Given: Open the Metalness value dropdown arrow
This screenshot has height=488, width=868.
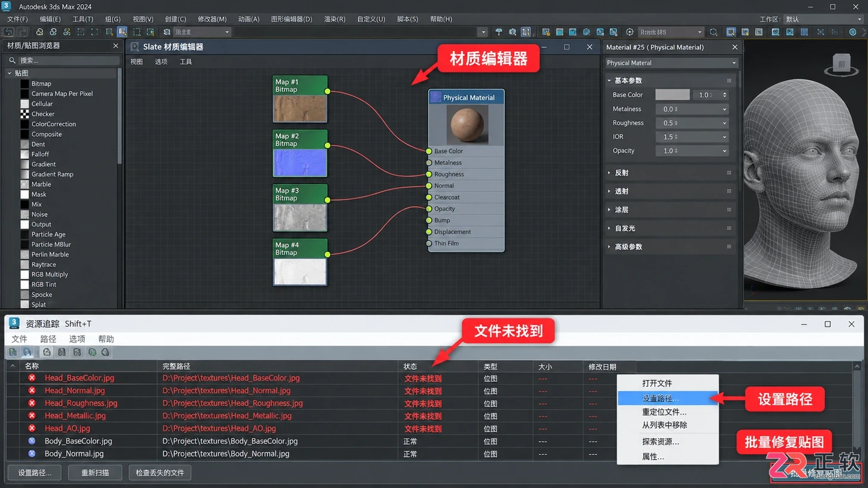Looking at the screenshot, I should pyautogui.click(x=724, y=109).
